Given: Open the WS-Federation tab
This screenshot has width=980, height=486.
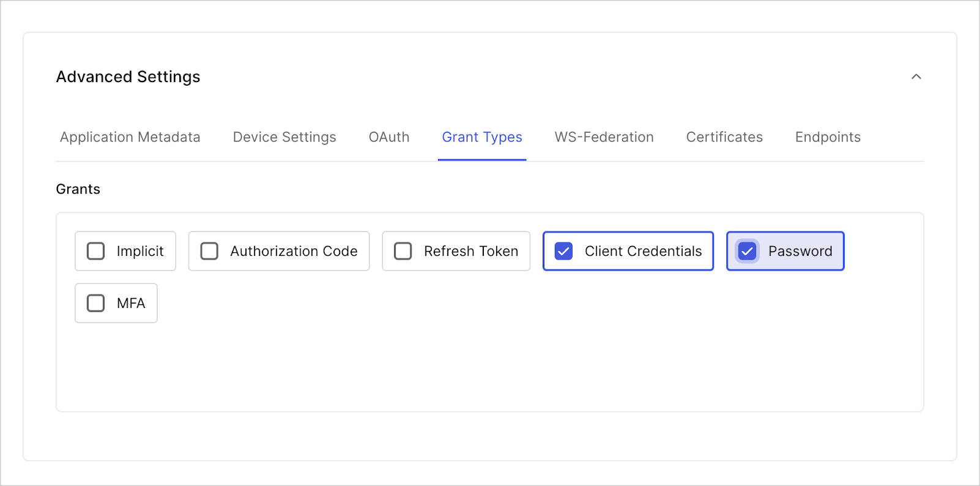Looking at the screenshot, I should (x=604, y=137).
